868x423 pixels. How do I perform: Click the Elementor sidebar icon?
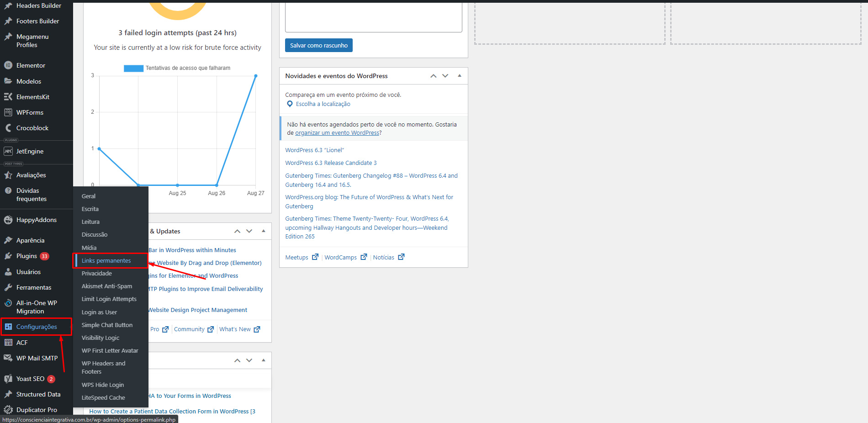click(x=8, y=65)
